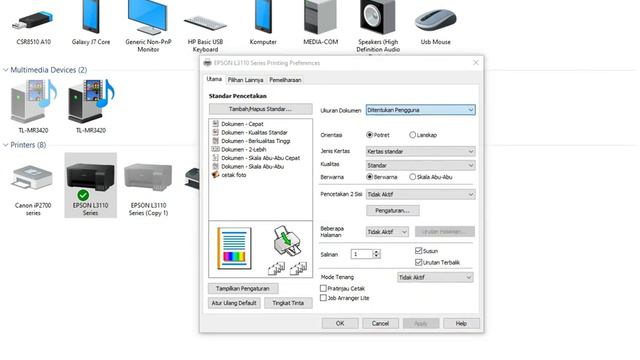The width and height of the screenshot is (640, 360).
Task: Click the Salinan spinner arrows
Action: tap(376, 254)
